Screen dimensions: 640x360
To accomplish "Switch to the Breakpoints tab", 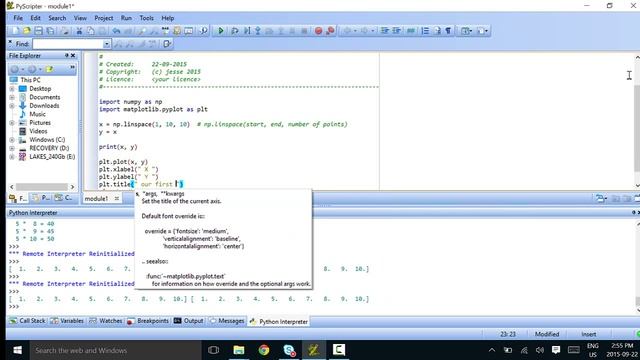I will pyautogui.click(x=147, y=321).
